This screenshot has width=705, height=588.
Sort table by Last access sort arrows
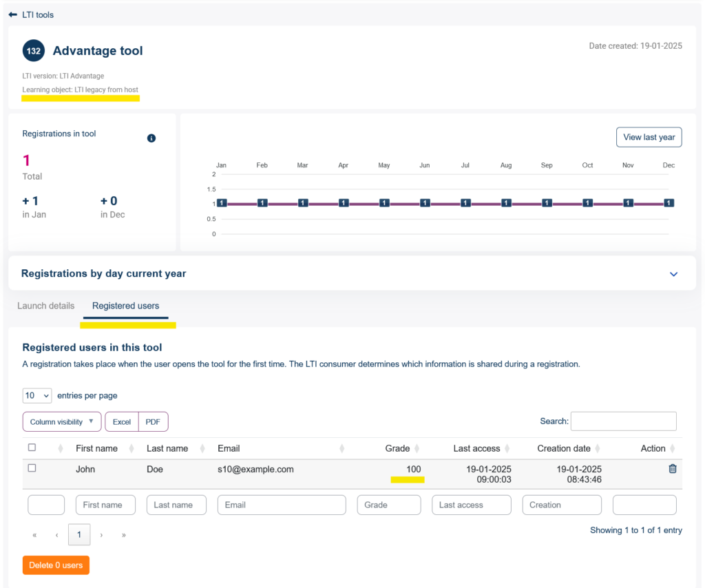(x=507, y=448)
